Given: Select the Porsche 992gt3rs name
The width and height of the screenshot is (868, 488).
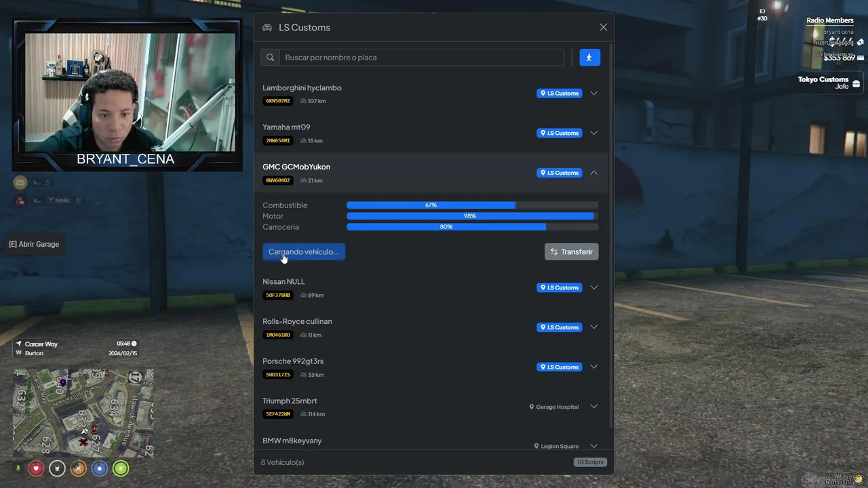Looking at the screenshot, I should tap(293, 361).
